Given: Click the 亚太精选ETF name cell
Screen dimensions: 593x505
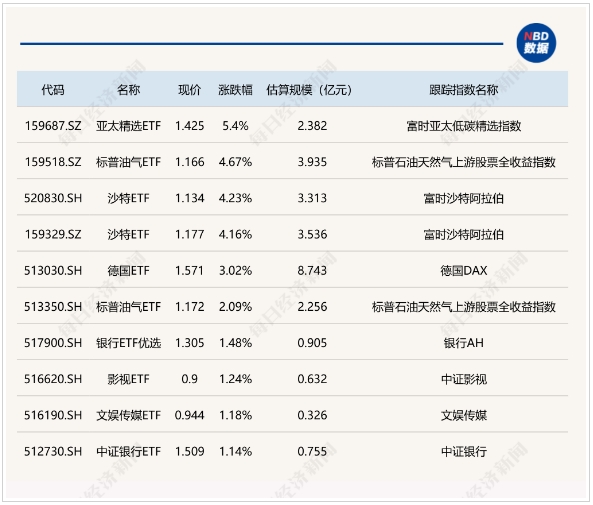Looking at the screenshot, I should pos(129,126).
